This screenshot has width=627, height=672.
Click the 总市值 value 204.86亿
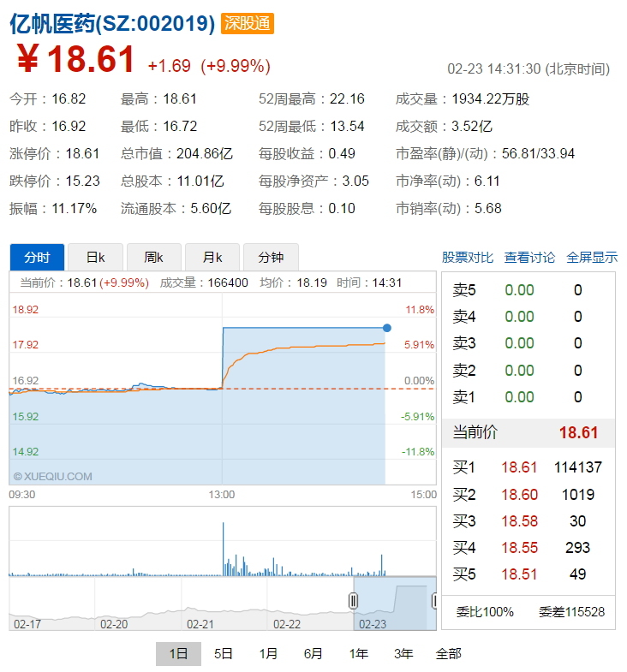[x=205, y=153]
